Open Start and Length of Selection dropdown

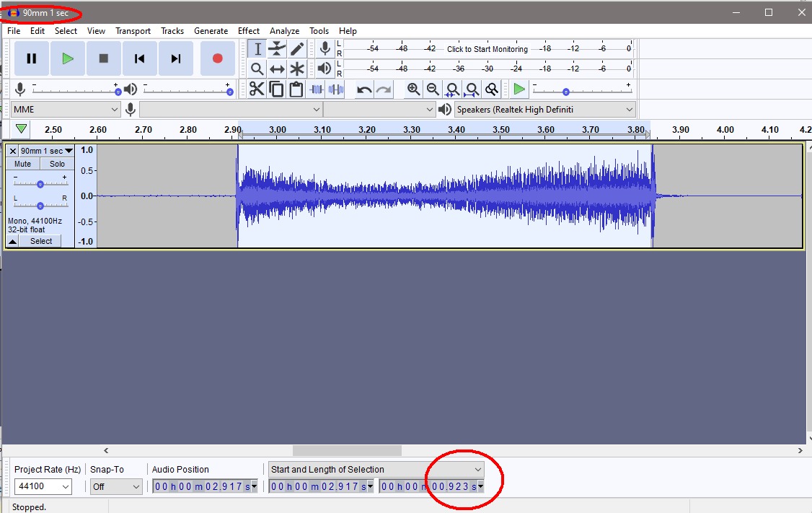pyautogui.click(x=376, y=470)
